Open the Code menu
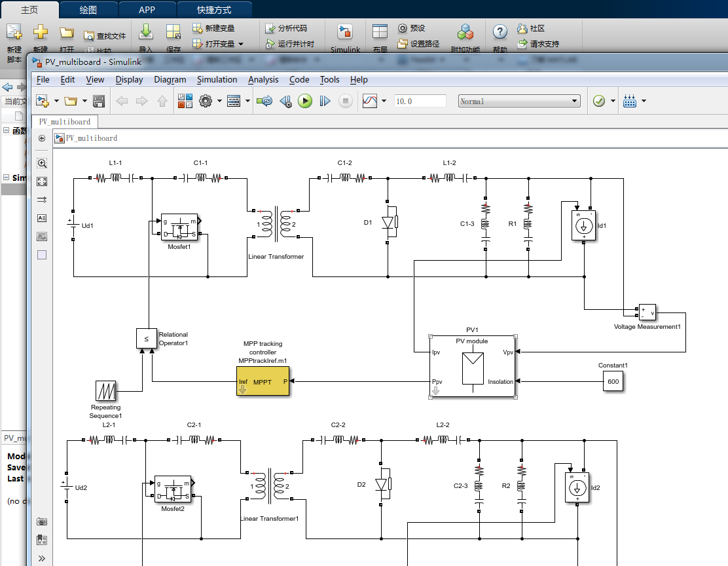This screenshot has height=566, width=728. click(299, 79)
